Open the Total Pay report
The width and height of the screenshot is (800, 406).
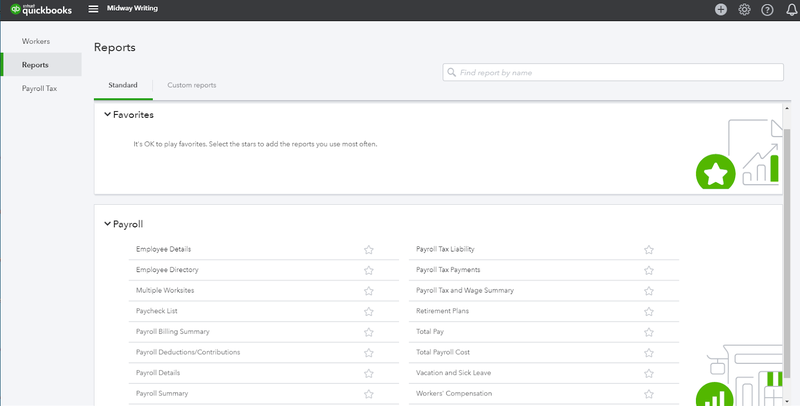click(430, 332)
